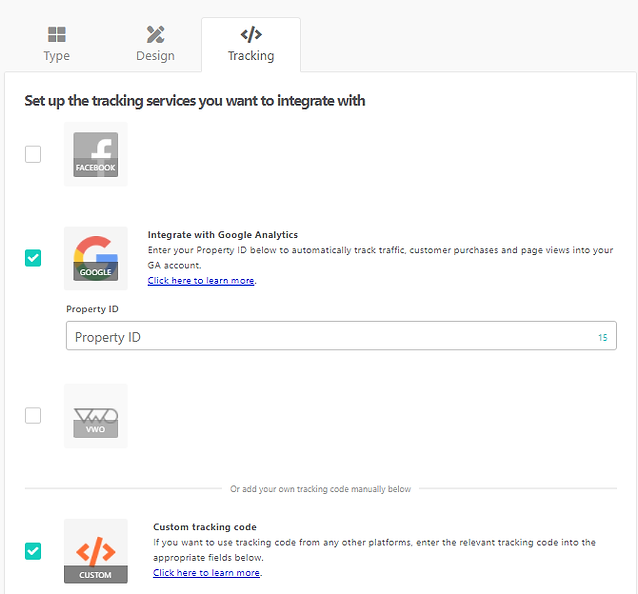Open Google Analytics 'Click here to learn more' link
This screenshot has height=594, width=638.
click(201, 281)
